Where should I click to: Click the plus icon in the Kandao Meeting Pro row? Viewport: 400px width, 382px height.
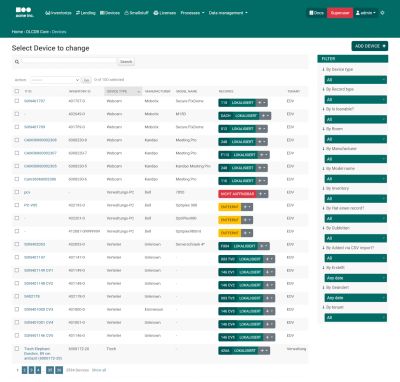click(x=260, y=168)
